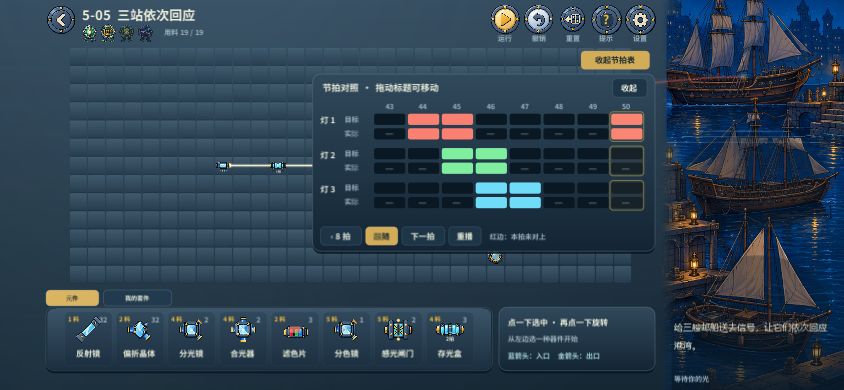Go back with the arrow button
The image size is (844, 390).
click(x=61, y=20)
